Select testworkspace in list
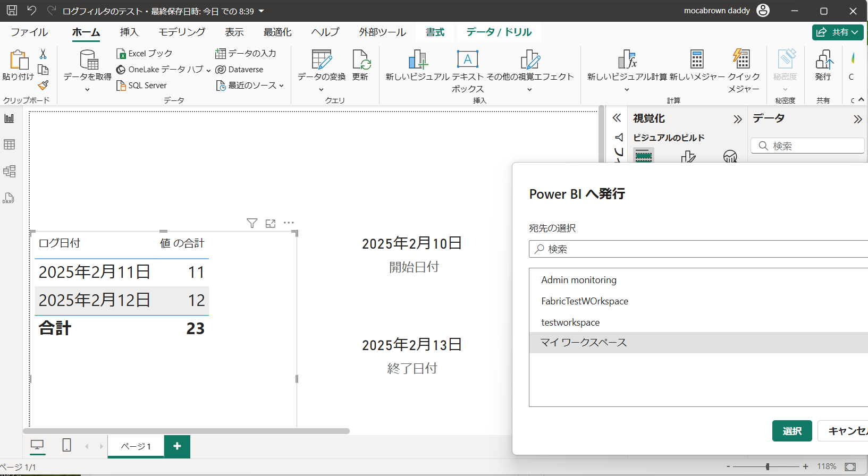The image size is (868, 476). point(698,322)
